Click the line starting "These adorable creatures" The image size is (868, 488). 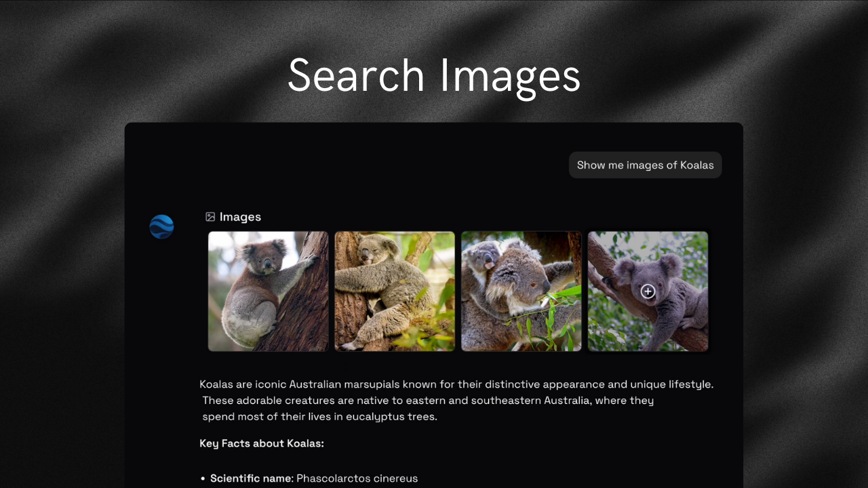point(427,401)
